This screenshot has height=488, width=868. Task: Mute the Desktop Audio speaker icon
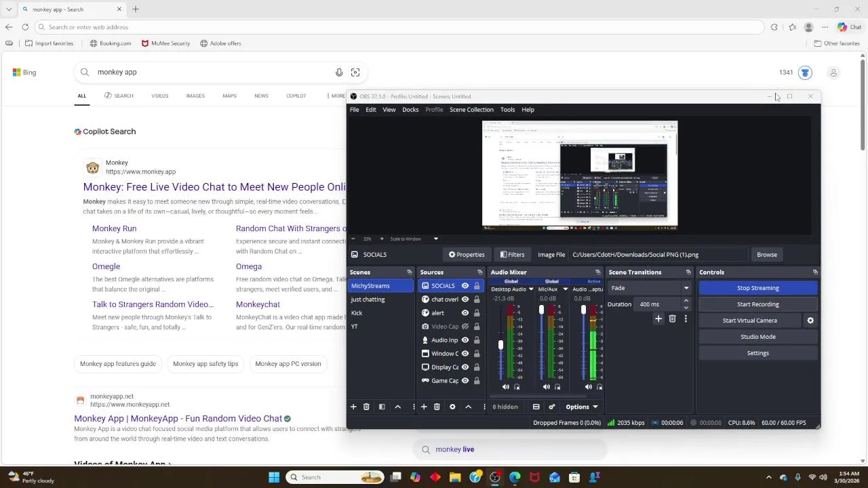tap(506, 387)
